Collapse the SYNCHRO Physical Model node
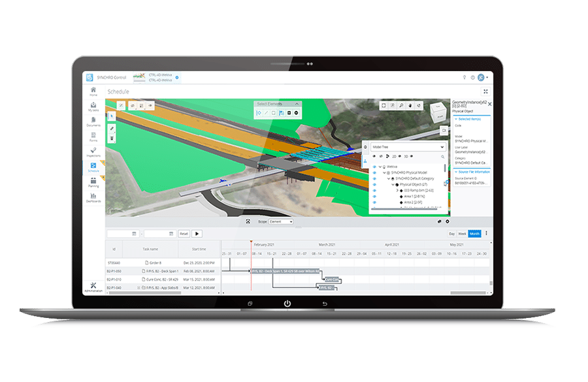Image resolution: width=588 pixels, height=382 pixels. (384, 173)
